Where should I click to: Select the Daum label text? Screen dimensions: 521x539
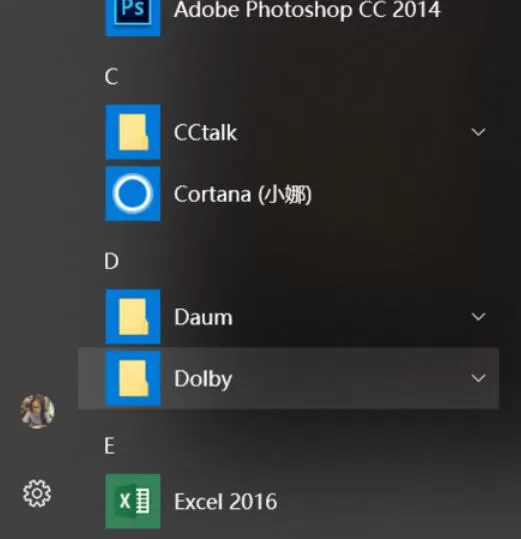tap(203, 317)
